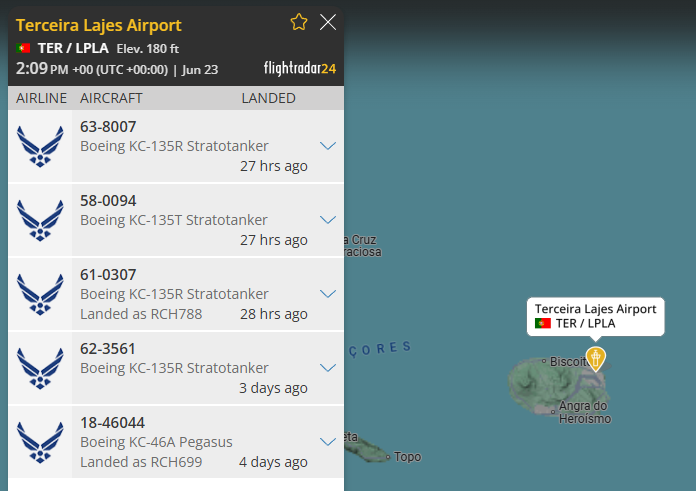Expand the 61-0307 flight row
696x491 pixels.
pyautogui.click(x=327, y=294)
